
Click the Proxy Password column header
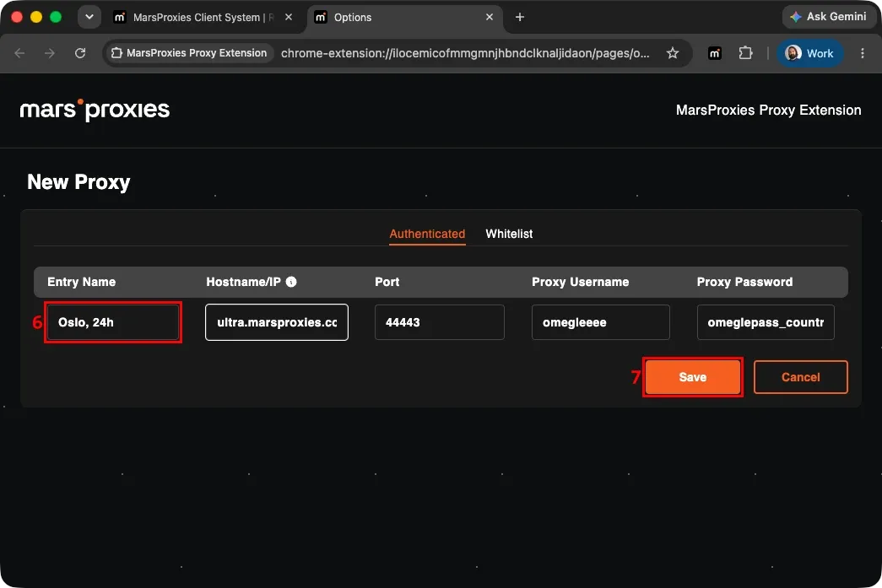pyautogui.click(x=744, y=283)
